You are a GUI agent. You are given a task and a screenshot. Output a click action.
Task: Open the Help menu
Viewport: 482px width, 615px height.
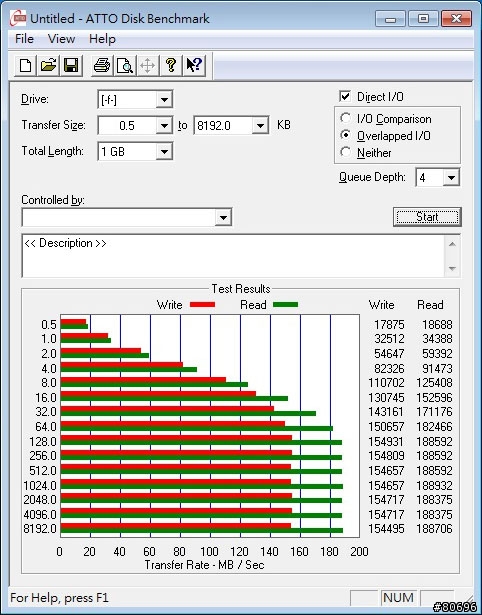point(102,39)
